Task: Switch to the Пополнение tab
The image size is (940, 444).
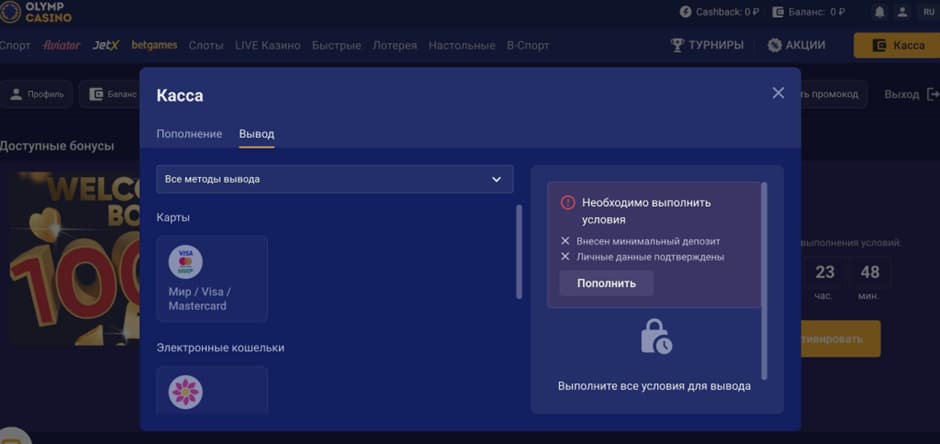Action: tap(189, 134)
